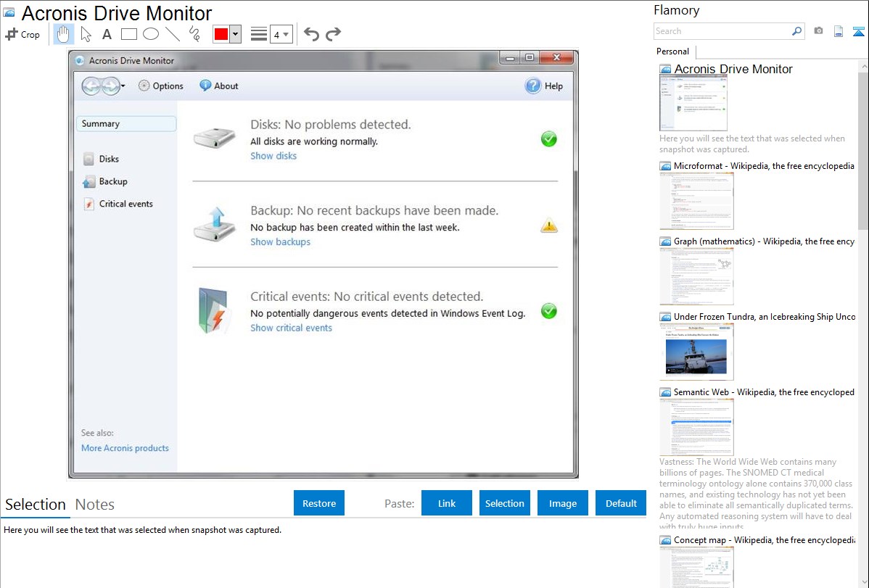
Task: Click the camera snapshot icon
Action: point(818,31)
